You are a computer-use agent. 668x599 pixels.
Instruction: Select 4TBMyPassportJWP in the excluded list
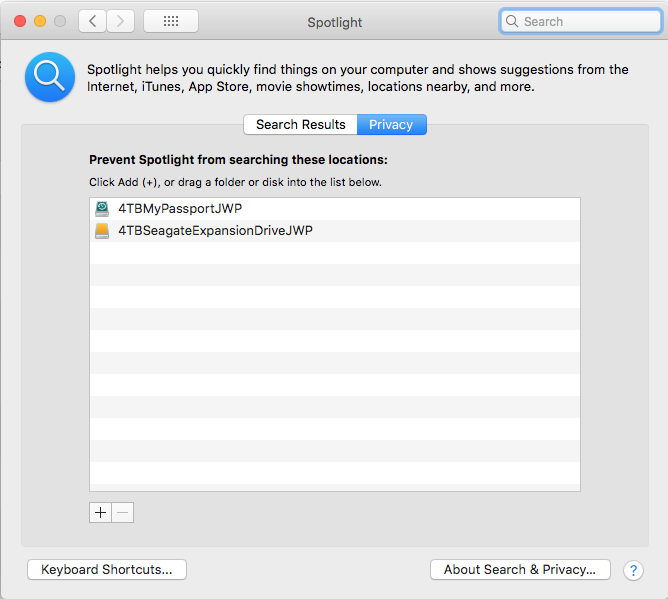point(180,209)
